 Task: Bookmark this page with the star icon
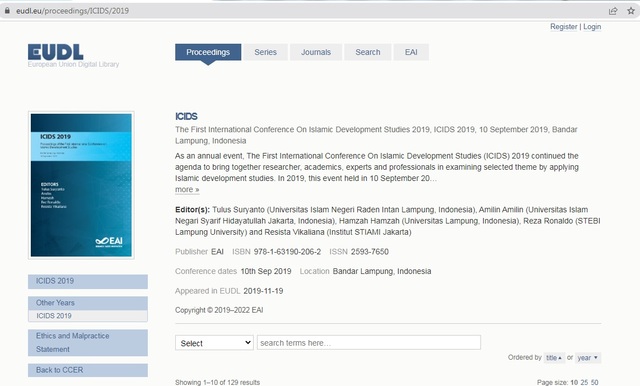(x=631, y=11)
